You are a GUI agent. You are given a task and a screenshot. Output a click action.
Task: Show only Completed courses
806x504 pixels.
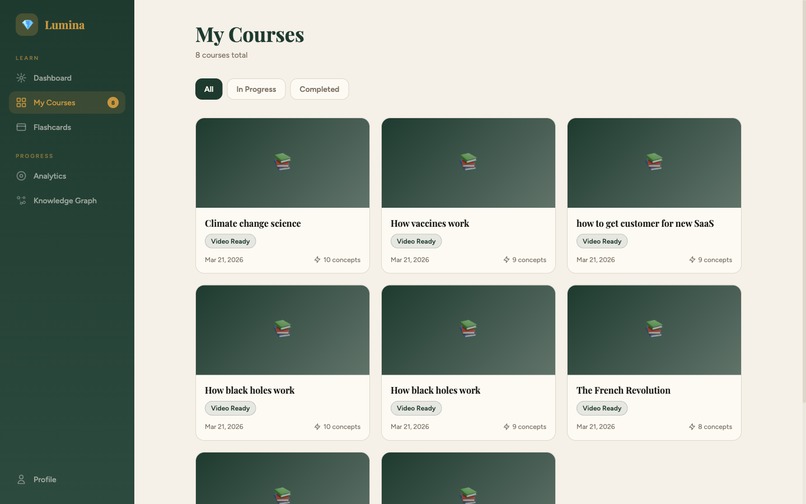[x=319, y=89]
